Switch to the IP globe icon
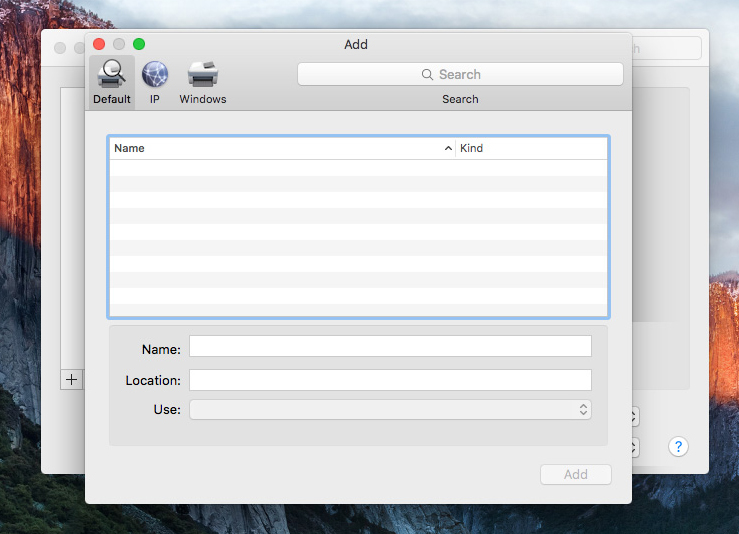The width and height of the screenshot is (739, 534). pyautogui.click(x=155, y=75)
